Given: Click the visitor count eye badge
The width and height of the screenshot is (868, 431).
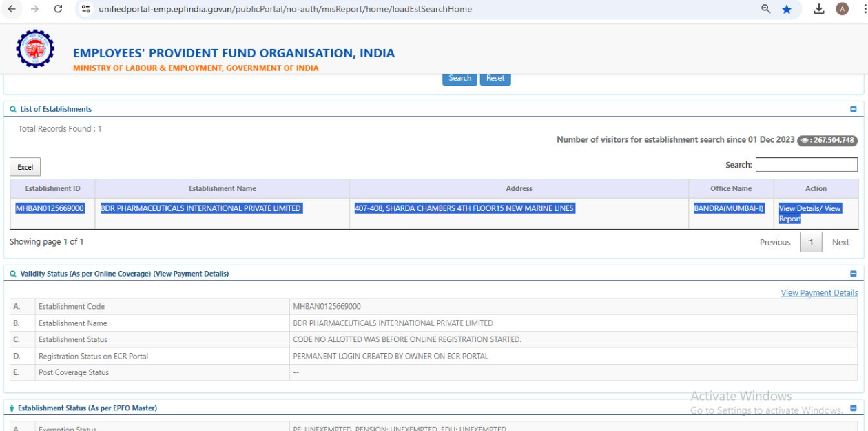Looking at the screenshot, I should (827, 140).
